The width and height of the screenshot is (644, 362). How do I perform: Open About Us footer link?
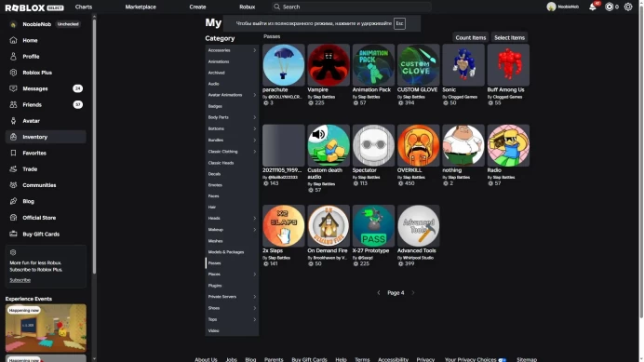[206, 359]
